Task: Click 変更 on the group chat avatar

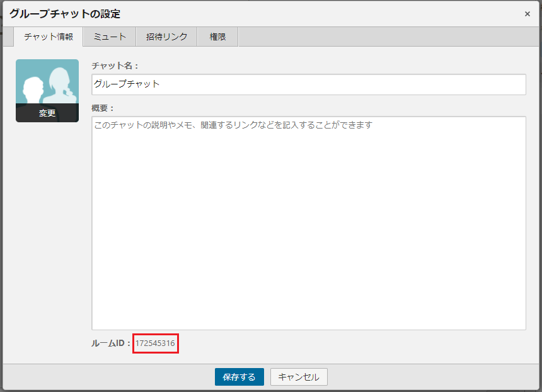Action: [x=47, y=113]
